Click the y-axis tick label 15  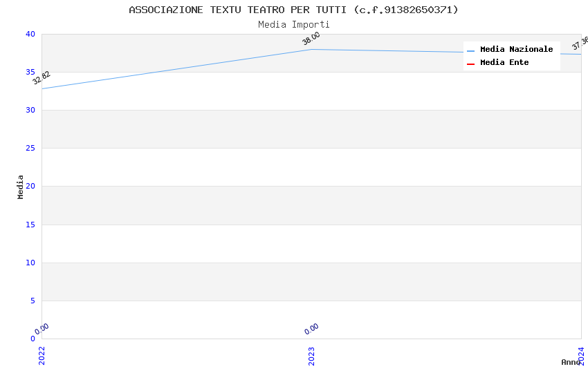(x=30, y=225)
